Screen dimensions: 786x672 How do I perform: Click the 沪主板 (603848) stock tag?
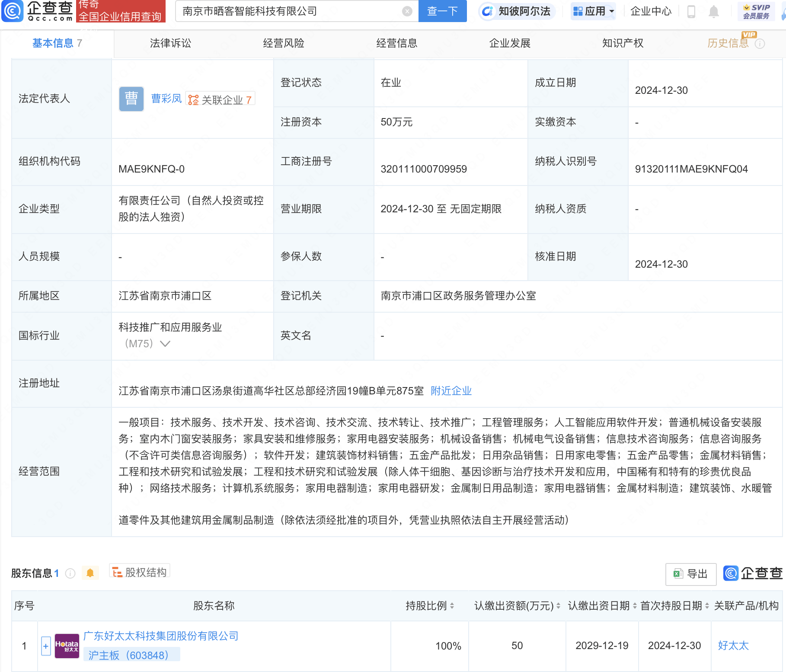[131, 655]
